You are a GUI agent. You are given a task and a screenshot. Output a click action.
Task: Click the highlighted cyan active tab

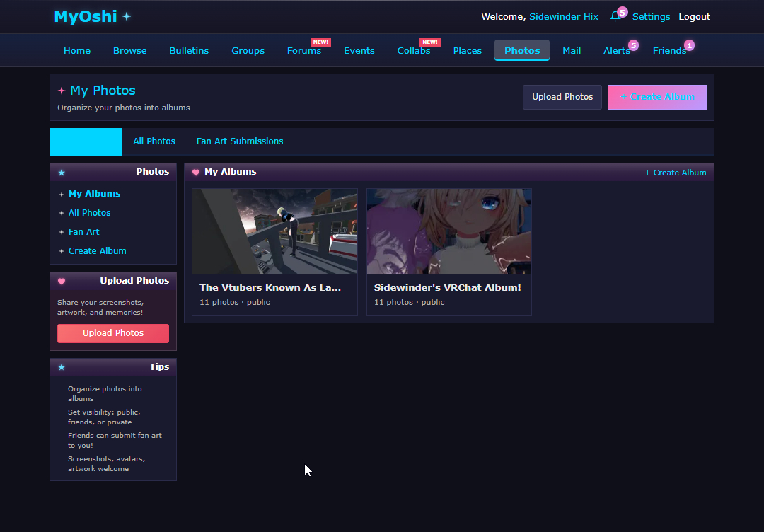[86, 141]
